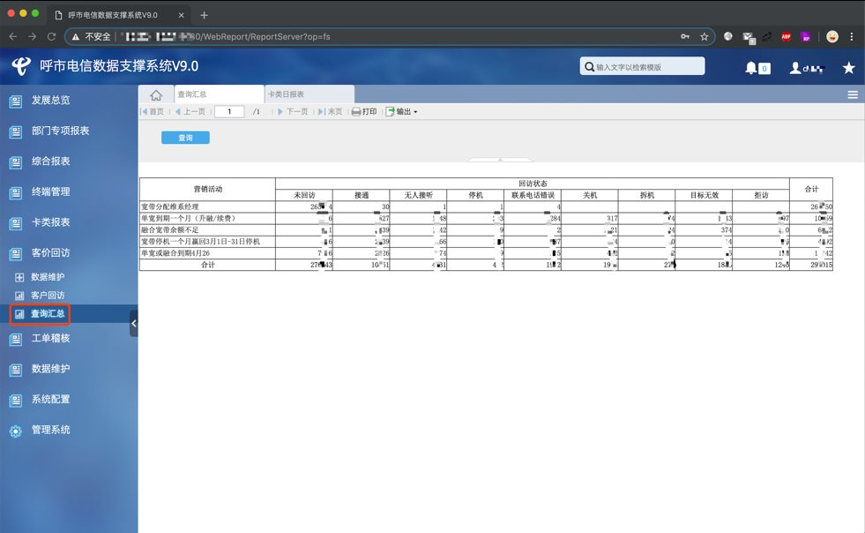Click the browser profile avatar icon
The image size is (865, 533).
click(x=832, y=36)
